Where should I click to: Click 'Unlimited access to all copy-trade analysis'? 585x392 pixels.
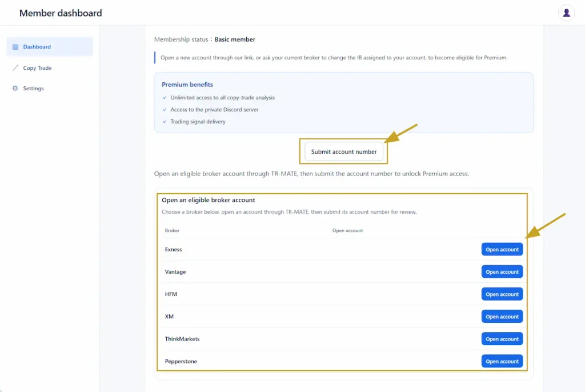[222, 98]
